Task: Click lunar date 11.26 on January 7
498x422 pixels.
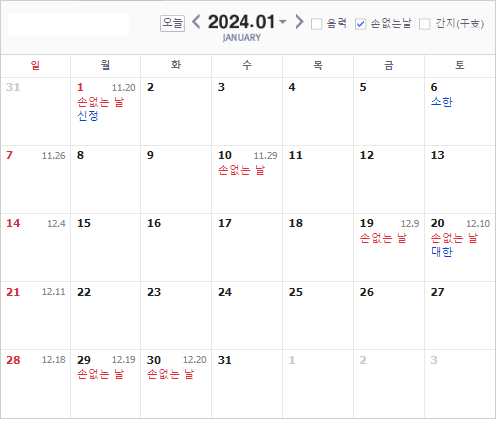Action: point(54,156)
